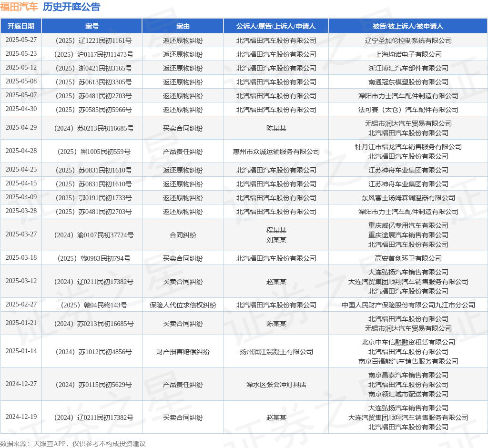
Task: Click date cell 2025-03-28
Action: (x=21, y=211)
